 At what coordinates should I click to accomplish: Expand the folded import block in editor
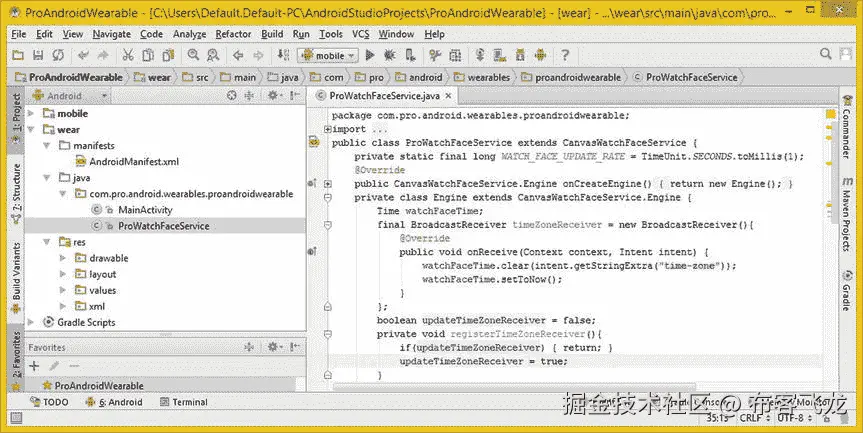(327, 129)
